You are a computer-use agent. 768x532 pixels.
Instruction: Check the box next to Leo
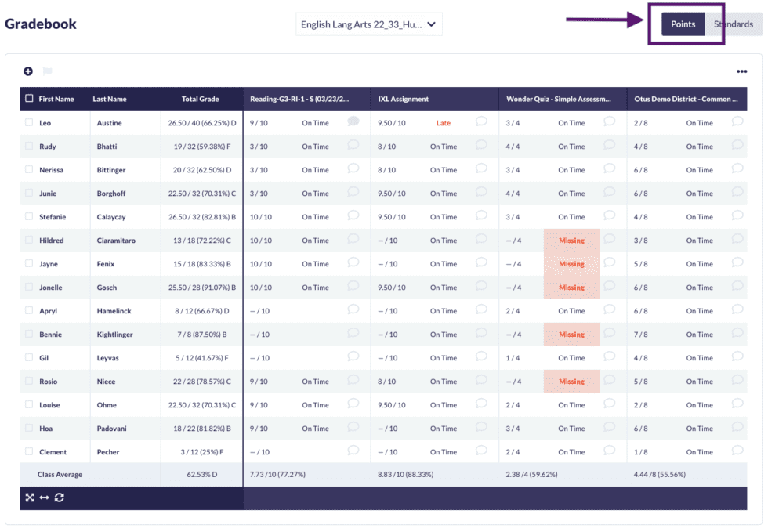tap(30, 123)
